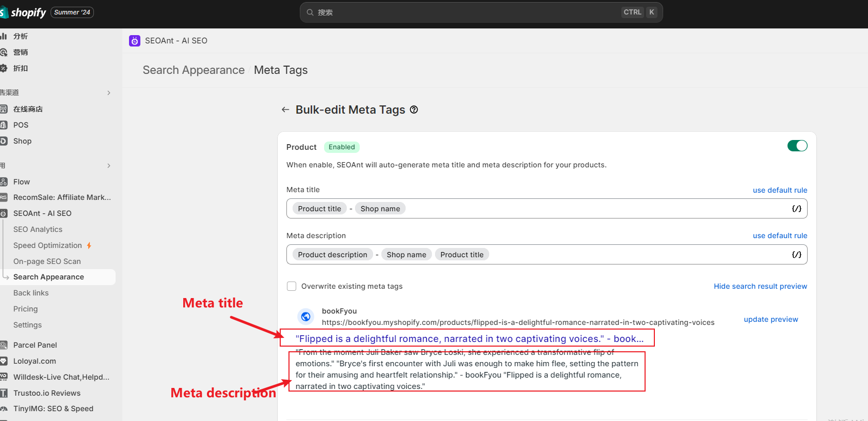Expand the sales channels section chevron
The width and height of the screenshot is (868, 421).
[x=109, y=93]
